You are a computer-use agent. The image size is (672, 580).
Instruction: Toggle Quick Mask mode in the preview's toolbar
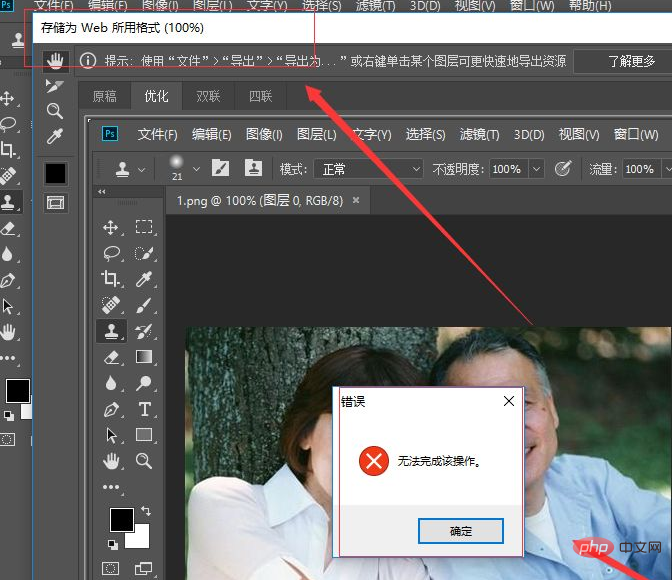coord(111,569)
